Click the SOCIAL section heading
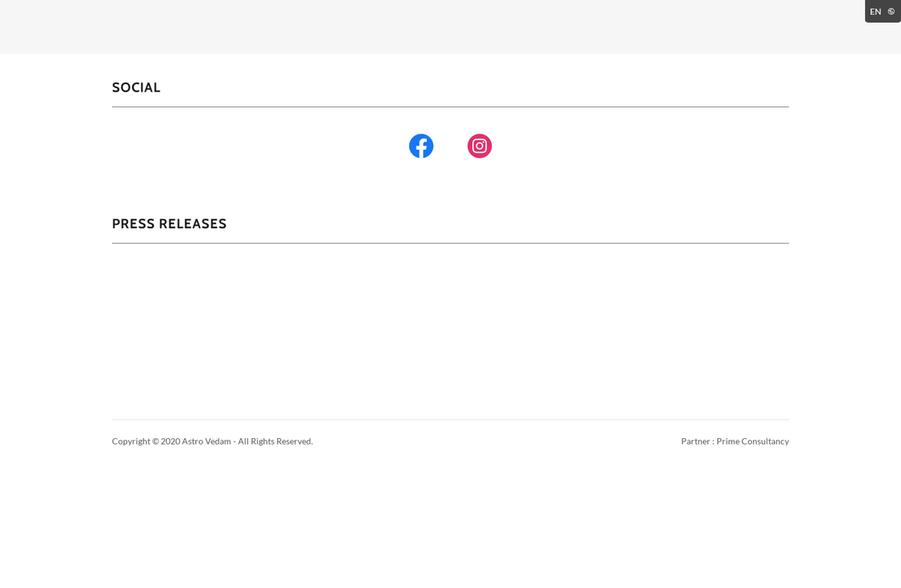 point(136,87)
